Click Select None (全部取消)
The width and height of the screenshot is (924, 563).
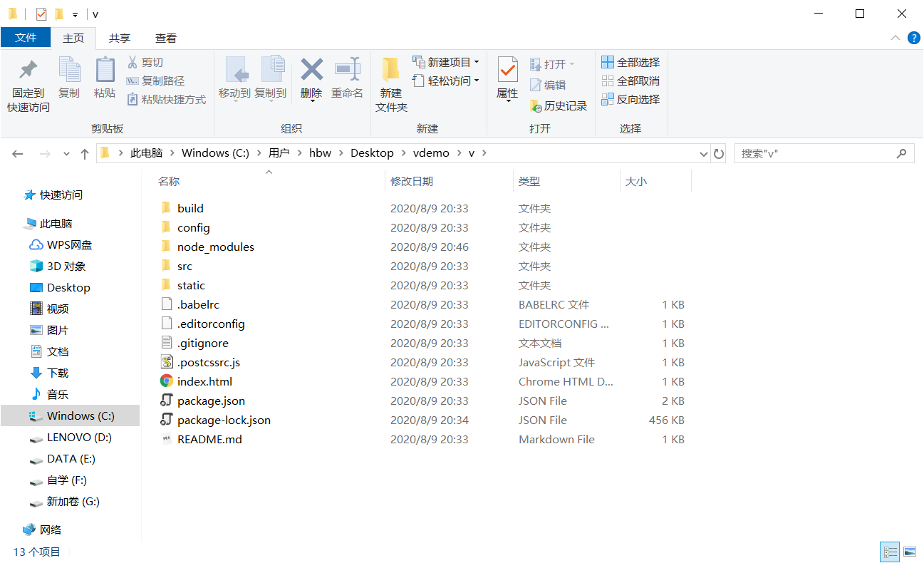point(630,81)
